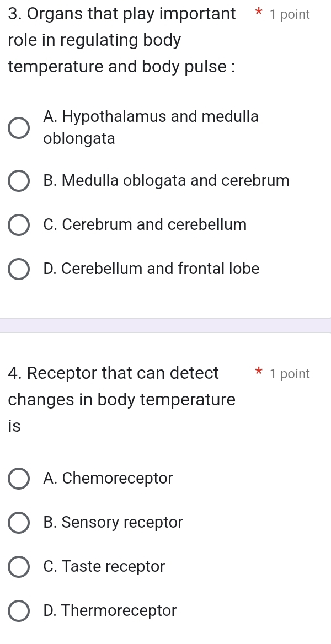The width and height of the screenshot is (331, 644).
Task: Tick the Taste receptor radio button
Action: pyautogui.click(x=19, y=567)
